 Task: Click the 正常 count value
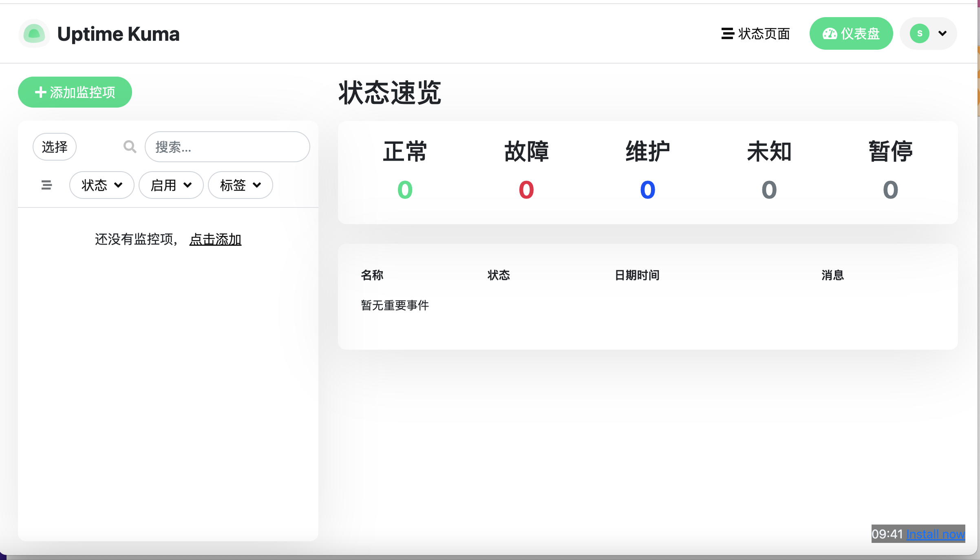click(405, 190)
